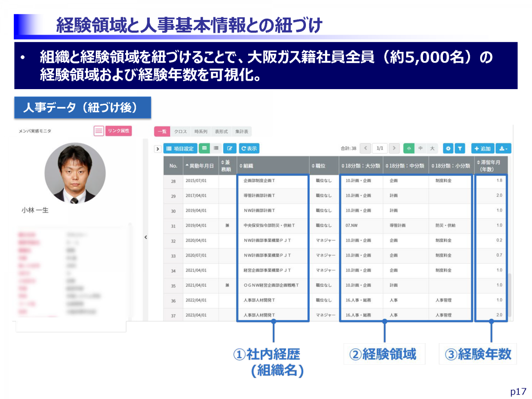Open the pink hamburger menu icon
Viewport: 532px width, 399px height.
click(99, 131)
